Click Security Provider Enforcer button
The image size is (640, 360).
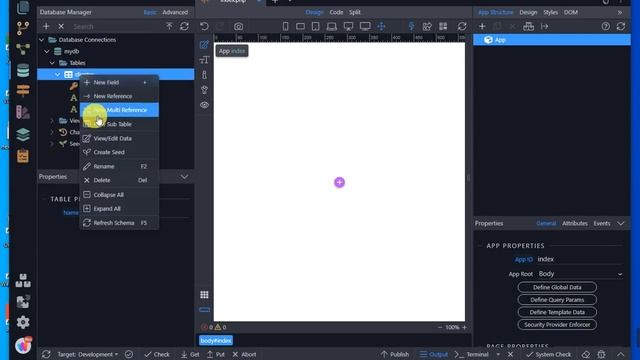[557, 325]
